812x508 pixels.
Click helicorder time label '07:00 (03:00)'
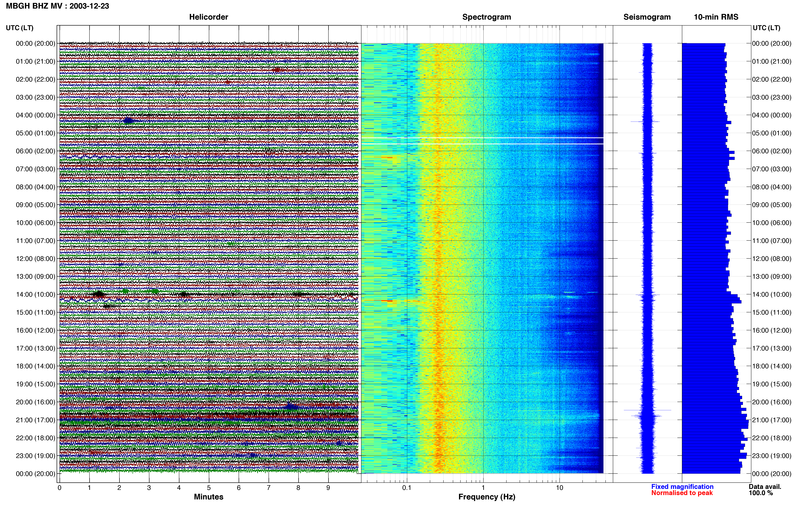tap(35, 169)
